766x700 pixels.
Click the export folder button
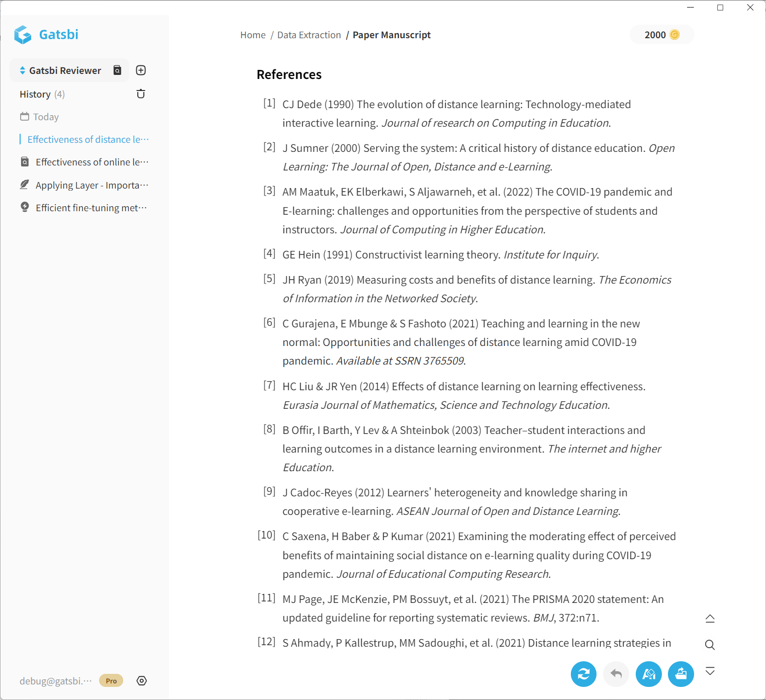pyautogui.click(x=681, y=674)
